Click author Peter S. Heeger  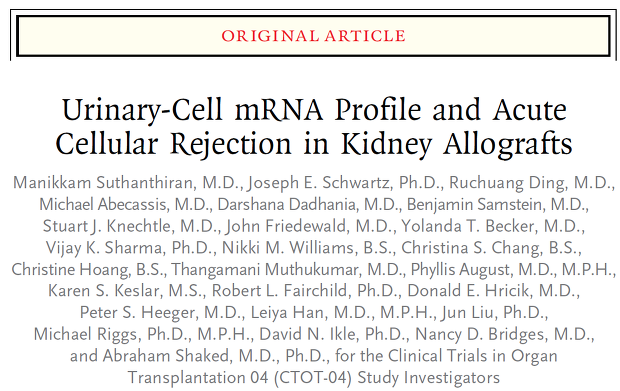[138, 313]
